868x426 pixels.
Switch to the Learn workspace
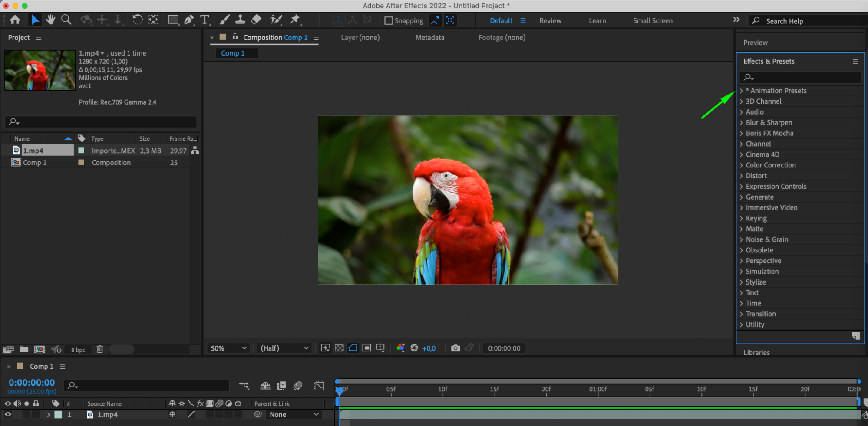(x=597, y=21)
